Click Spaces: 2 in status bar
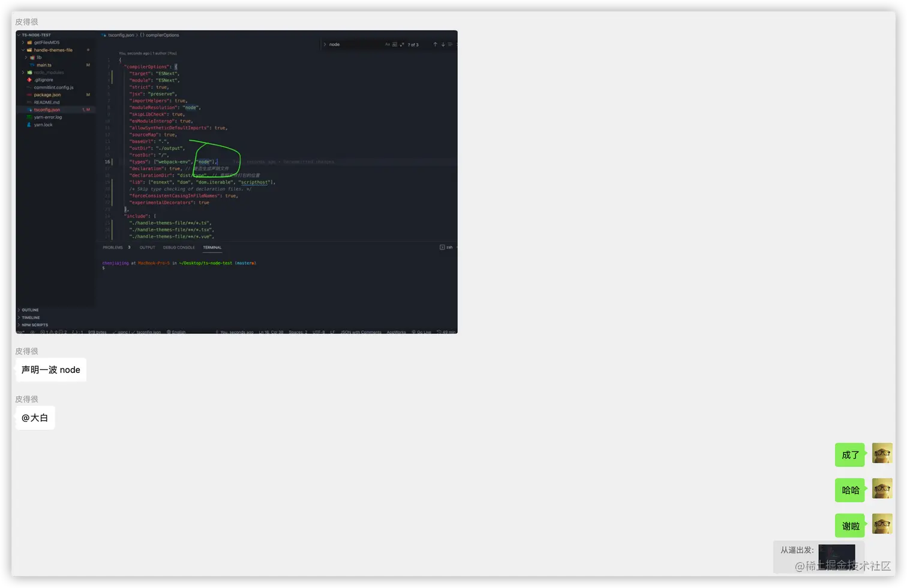The height and width of the screenshot is (588, 907). (x=298, y=332)
